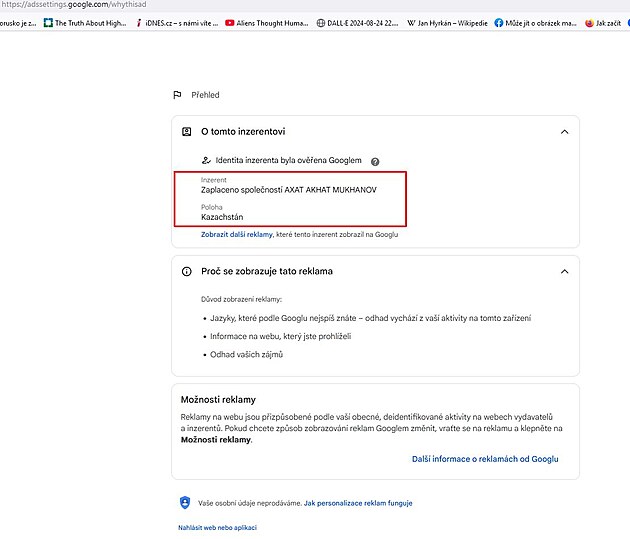630x539 pixels.
Task: Open the Zobrazit další reklamy link
Action: coord(237,234)
